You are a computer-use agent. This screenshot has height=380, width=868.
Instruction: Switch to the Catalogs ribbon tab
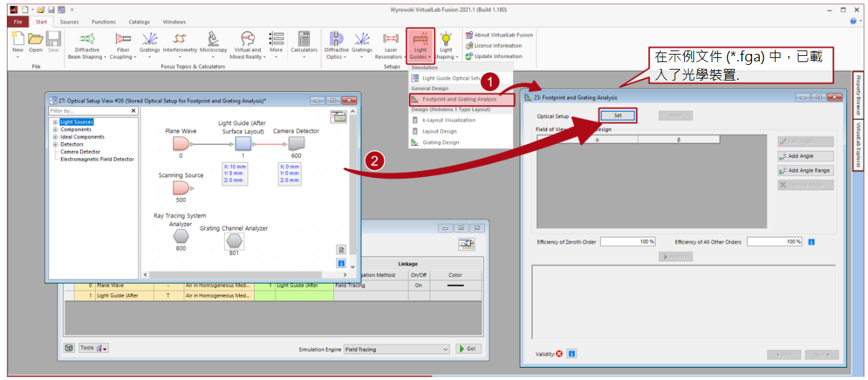tap(139, 22)
